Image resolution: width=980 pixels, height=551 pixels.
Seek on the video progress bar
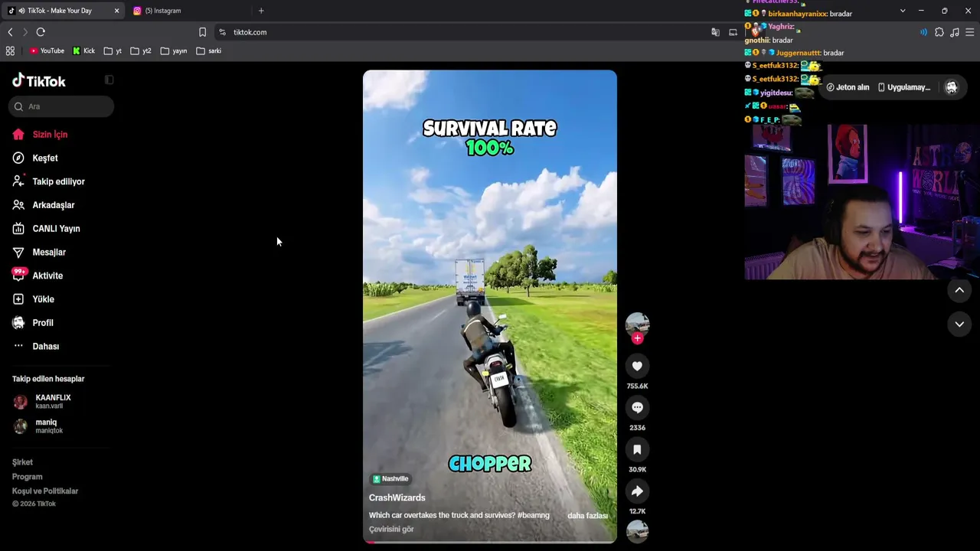point(490,542)
